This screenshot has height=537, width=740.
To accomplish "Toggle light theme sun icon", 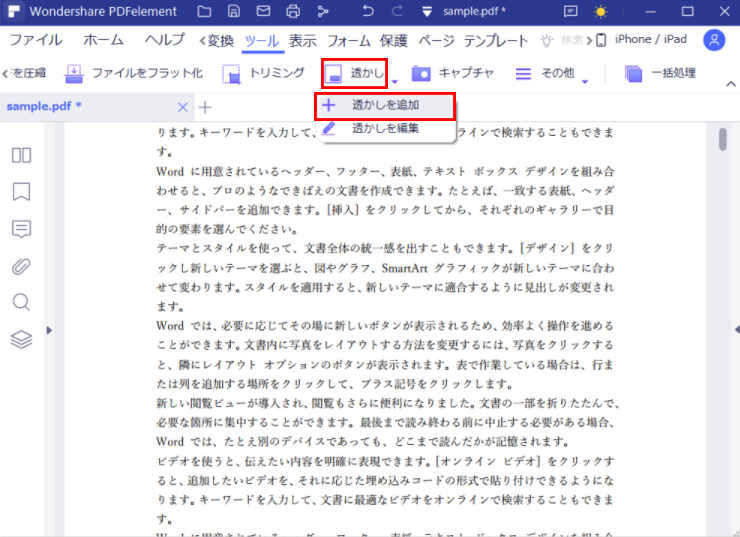I will click(601, 11).
